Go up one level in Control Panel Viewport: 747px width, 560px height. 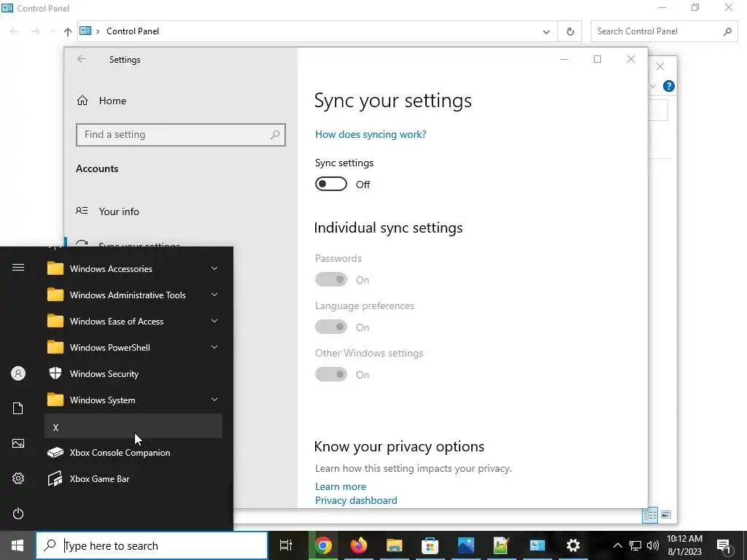(68, 31)
